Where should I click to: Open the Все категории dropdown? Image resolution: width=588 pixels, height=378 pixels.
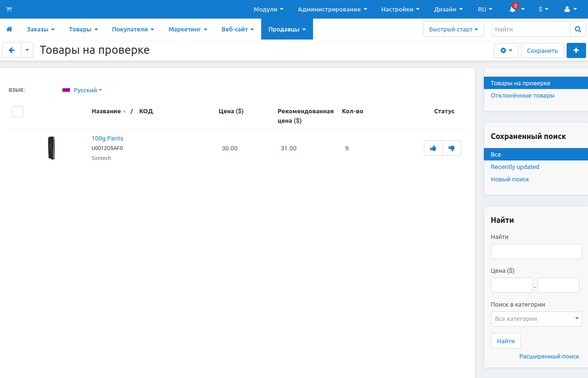pos(536,319)
